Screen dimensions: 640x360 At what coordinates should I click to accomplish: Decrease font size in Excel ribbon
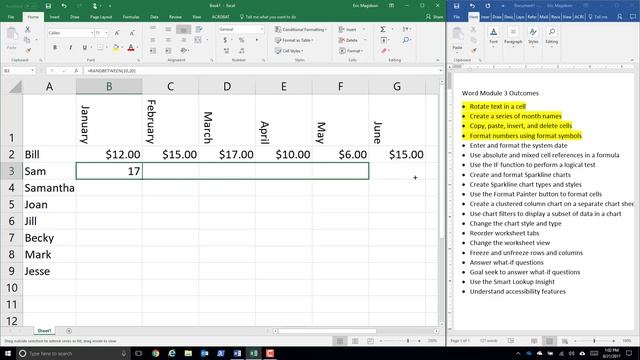pos(132,33)
